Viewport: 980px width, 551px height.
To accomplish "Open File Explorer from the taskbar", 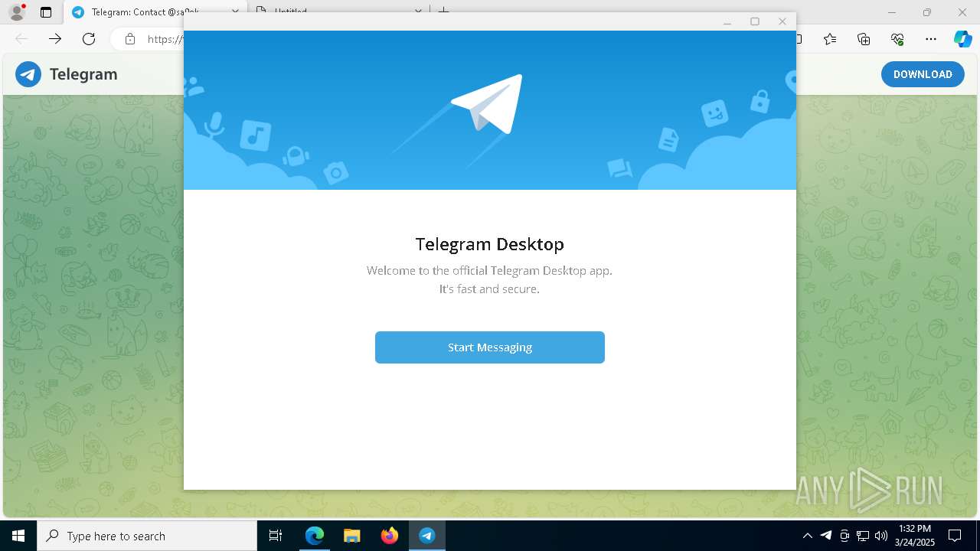I will 351,536.
